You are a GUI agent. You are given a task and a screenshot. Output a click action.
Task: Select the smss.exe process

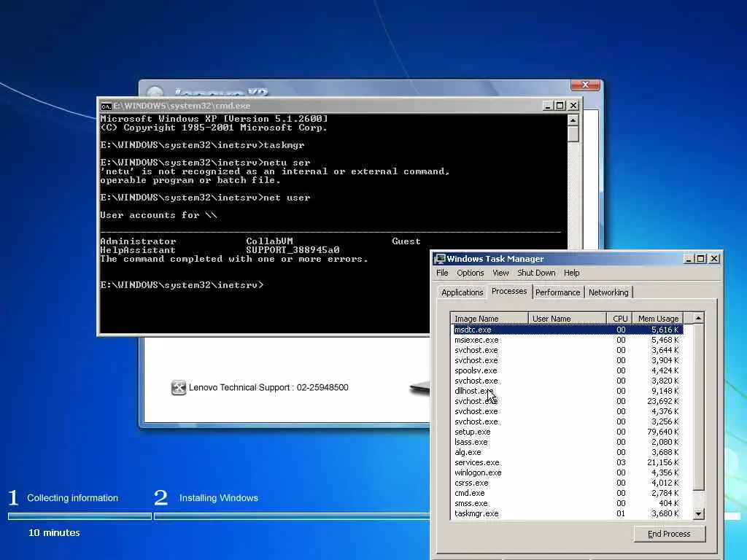pyautogui.click(x=471, y=503)
